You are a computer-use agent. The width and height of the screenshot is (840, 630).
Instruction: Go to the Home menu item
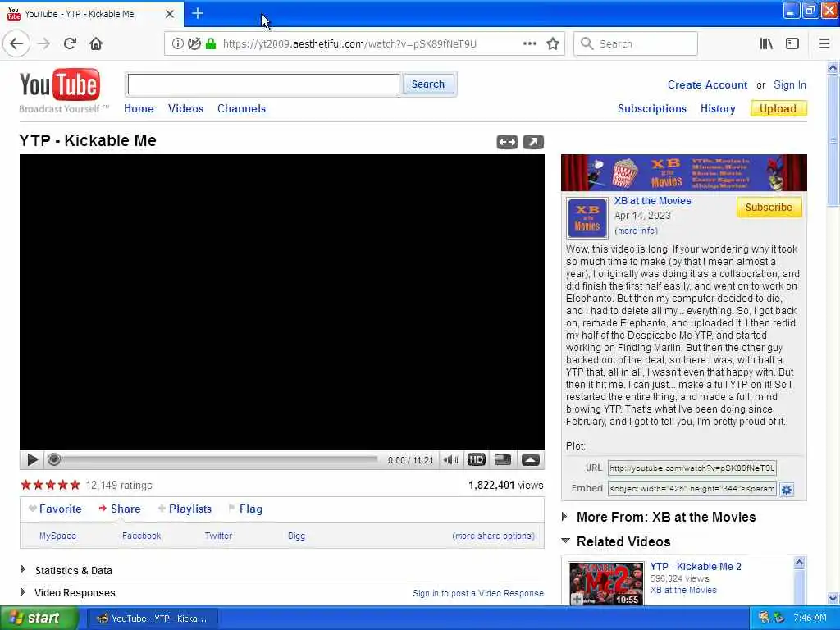coord(139,109)
